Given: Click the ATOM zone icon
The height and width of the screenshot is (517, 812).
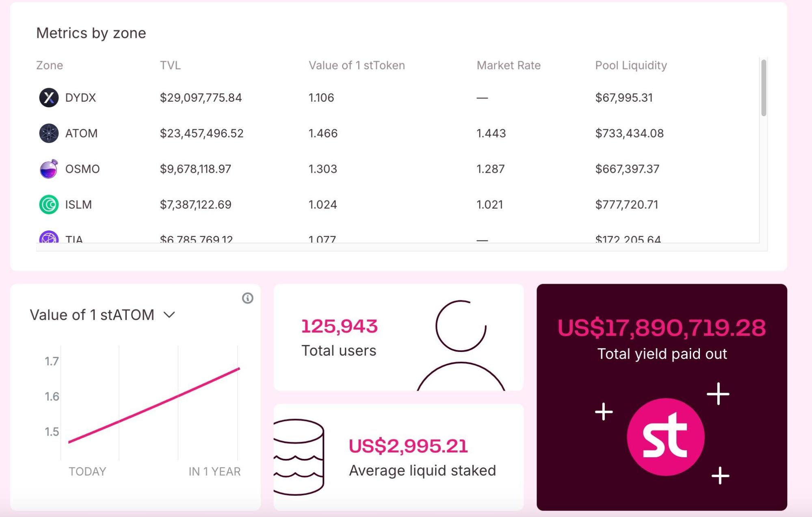Looking at the screenshot, I should [49, 133].
